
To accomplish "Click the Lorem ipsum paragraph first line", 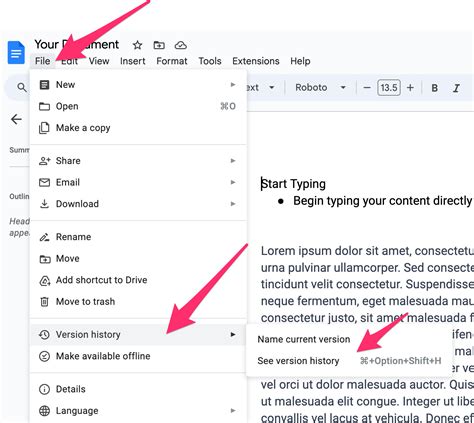I will [x=367, y=251].
